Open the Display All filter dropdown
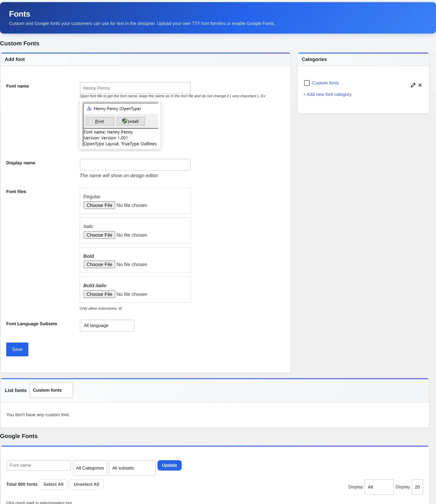This screenshot has height=504, width=436. coord(379,487)
